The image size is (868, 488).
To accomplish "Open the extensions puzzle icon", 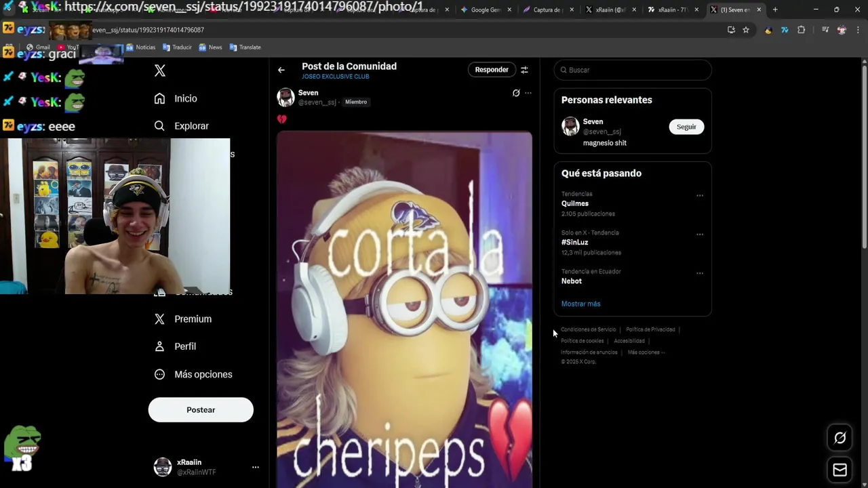I will pos(801,30).
